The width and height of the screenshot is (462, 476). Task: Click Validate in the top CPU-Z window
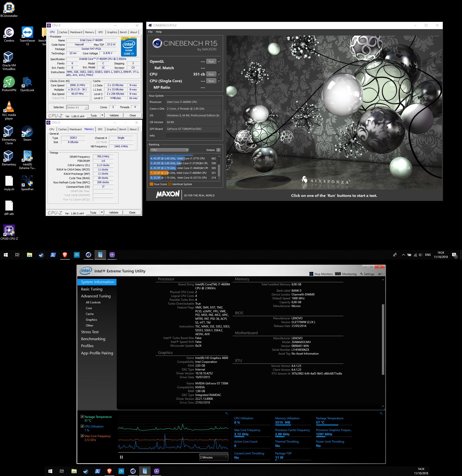click(114, 115)
